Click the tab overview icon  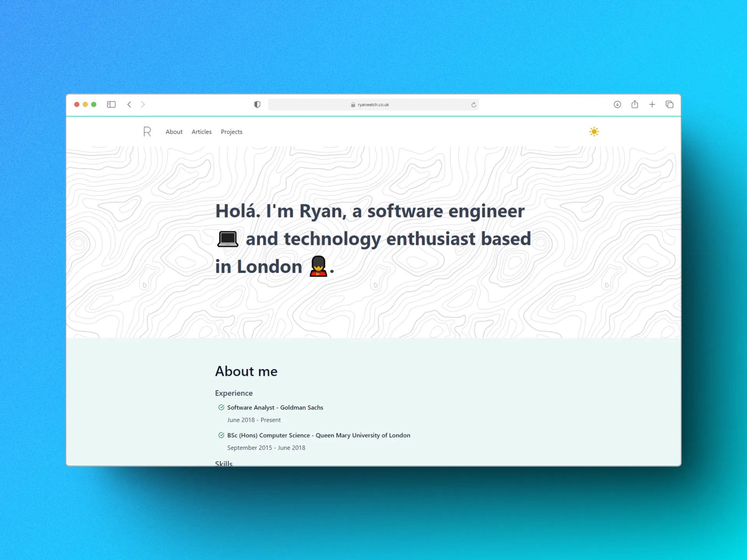tap(670, 105)
